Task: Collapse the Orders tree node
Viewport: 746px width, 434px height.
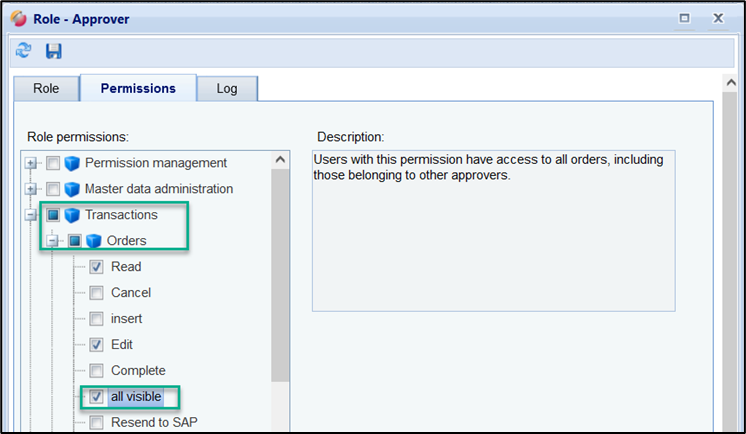Action: point(54,241)
